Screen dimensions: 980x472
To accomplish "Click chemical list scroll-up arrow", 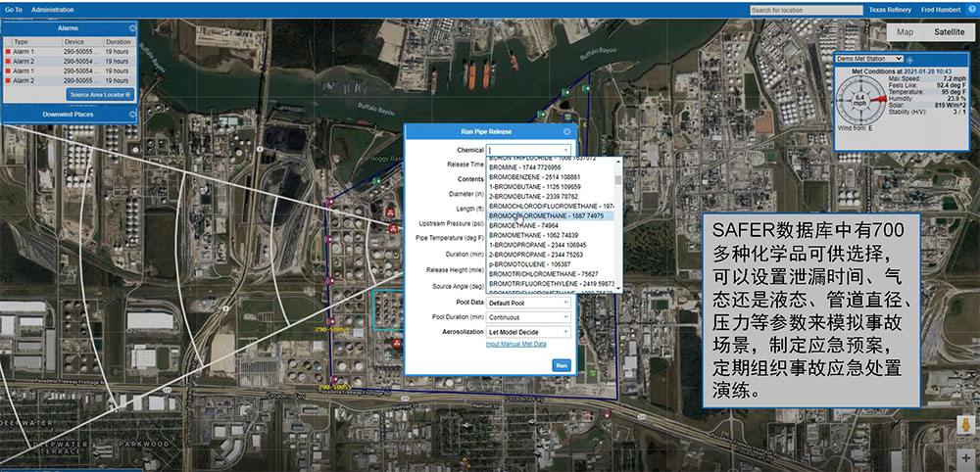I will click(x=618, y=161).
